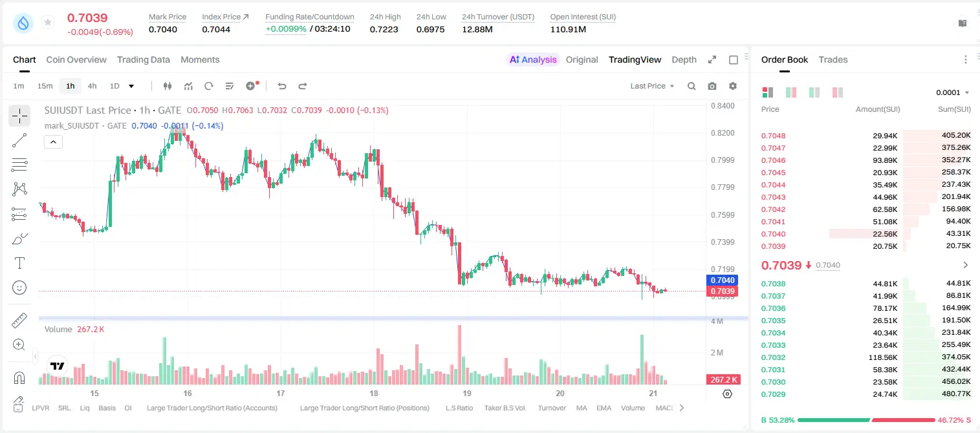The height and width of the screenshot is (433, 980).
Task: Open the AI Analysis button
Action: (533, 59)
